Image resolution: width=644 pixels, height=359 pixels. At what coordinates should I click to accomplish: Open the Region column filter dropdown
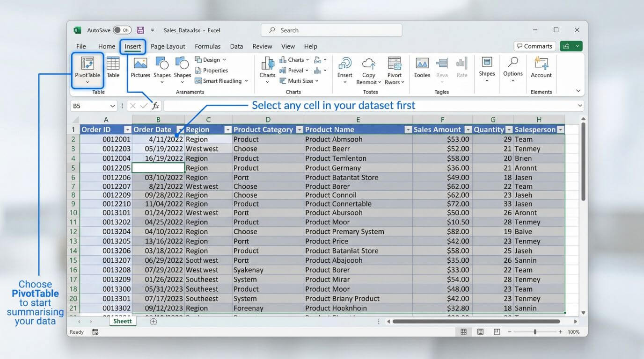(x=228, y=129)
